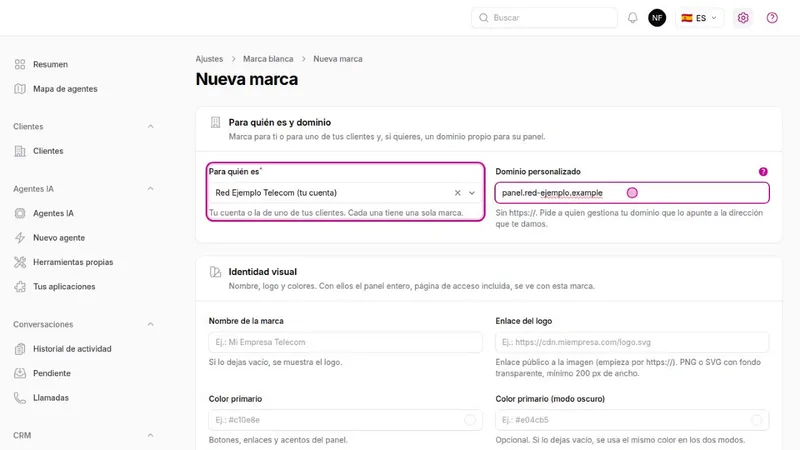Image resolution: width=800 pixels, height=450 pixels.
Task: Click the phone icon for Llamadas
Action: [x=20, y=398]
